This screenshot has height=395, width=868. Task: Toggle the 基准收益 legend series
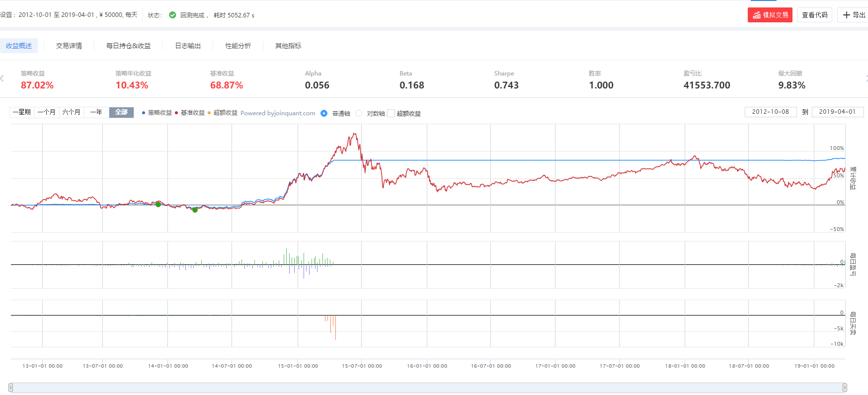(x=190, y=113)
